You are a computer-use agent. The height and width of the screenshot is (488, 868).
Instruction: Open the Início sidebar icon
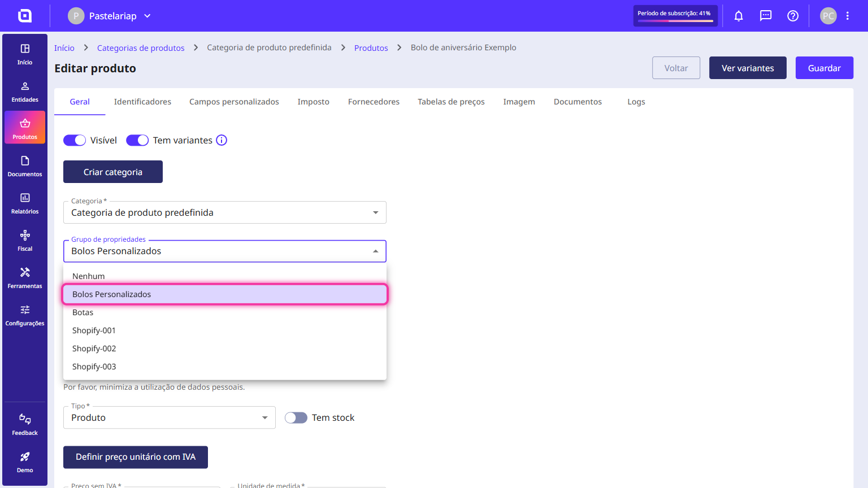(25, 54)
